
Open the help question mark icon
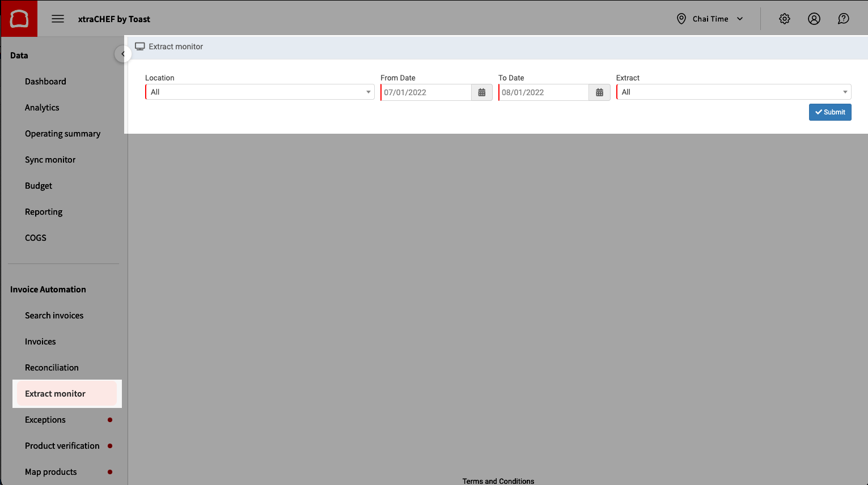pyautogui.click(x=844, y=18)
